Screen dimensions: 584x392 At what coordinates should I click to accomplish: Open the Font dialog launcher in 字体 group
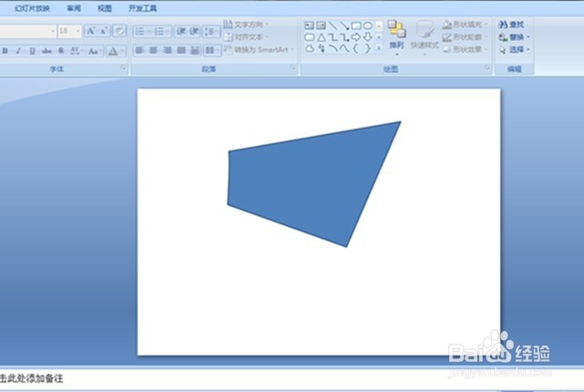[123, 67]
